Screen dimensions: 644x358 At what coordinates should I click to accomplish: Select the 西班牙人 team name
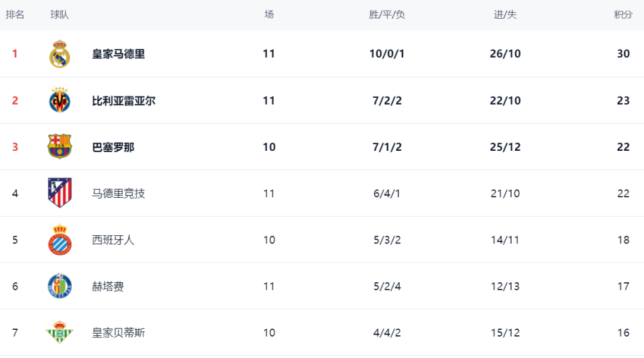click(x=113, y=240)
